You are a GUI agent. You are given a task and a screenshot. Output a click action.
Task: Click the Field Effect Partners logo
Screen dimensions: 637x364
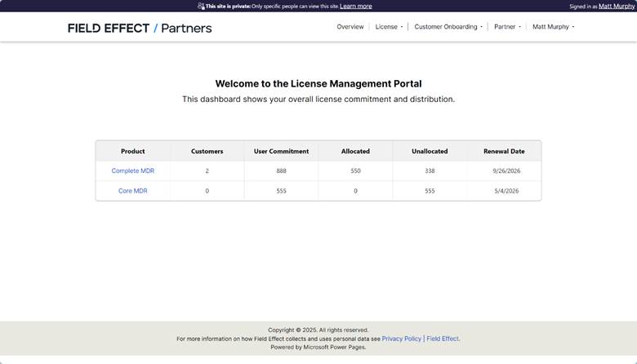point(140,28)
